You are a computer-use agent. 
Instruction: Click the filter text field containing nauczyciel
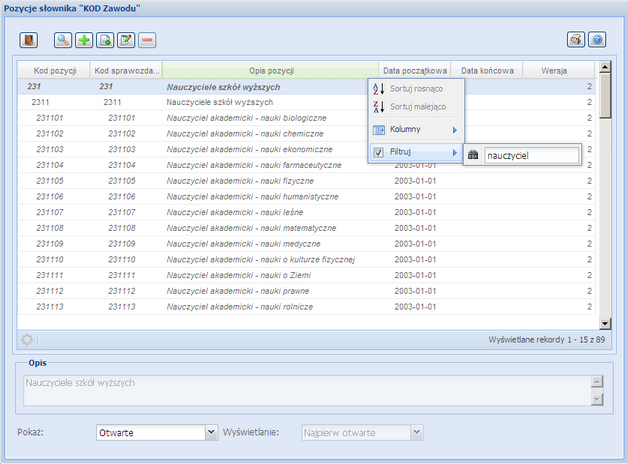530,156
